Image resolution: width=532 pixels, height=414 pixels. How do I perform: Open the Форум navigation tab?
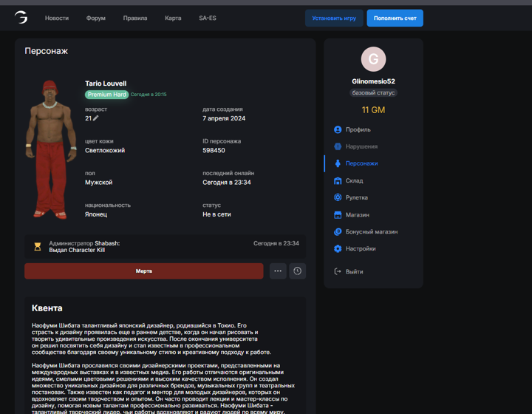click(x=95, y=18)
